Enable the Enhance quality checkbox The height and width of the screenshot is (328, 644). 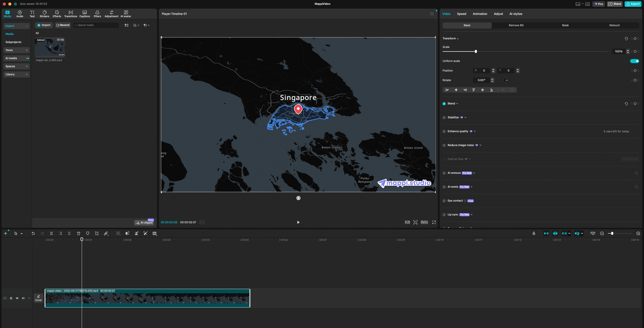(x=444, y=132)
